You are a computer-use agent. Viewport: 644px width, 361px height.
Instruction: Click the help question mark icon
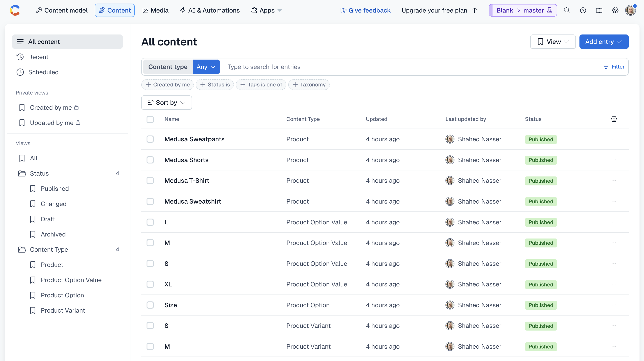pyautogui.click(x=583, y=10)
